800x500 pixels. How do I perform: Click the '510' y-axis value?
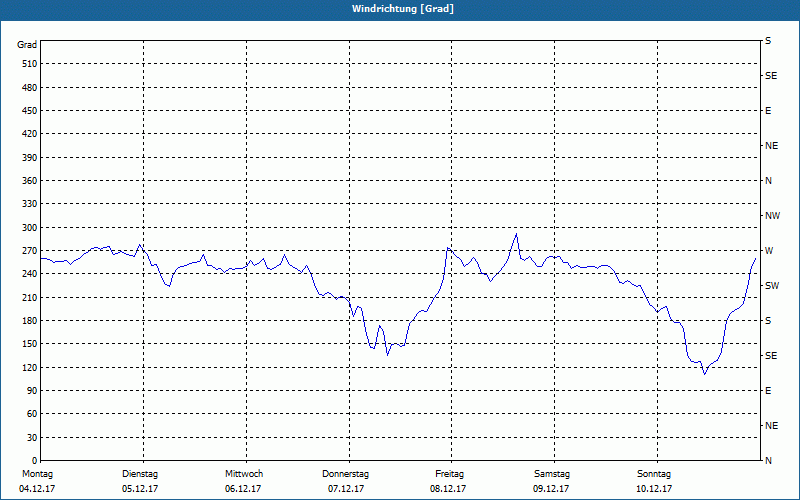pyautogui.click(x=30, y=64)
